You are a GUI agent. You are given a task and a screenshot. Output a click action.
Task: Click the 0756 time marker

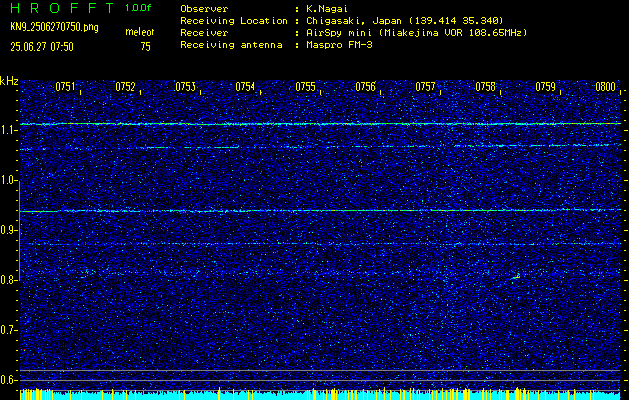tap(365, 87)
